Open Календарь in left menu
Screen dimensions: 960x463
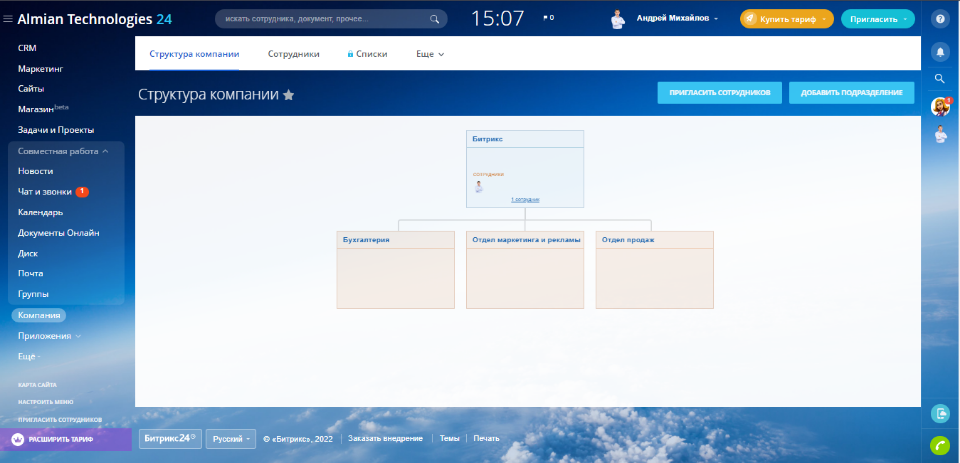[x=40, y=212]
